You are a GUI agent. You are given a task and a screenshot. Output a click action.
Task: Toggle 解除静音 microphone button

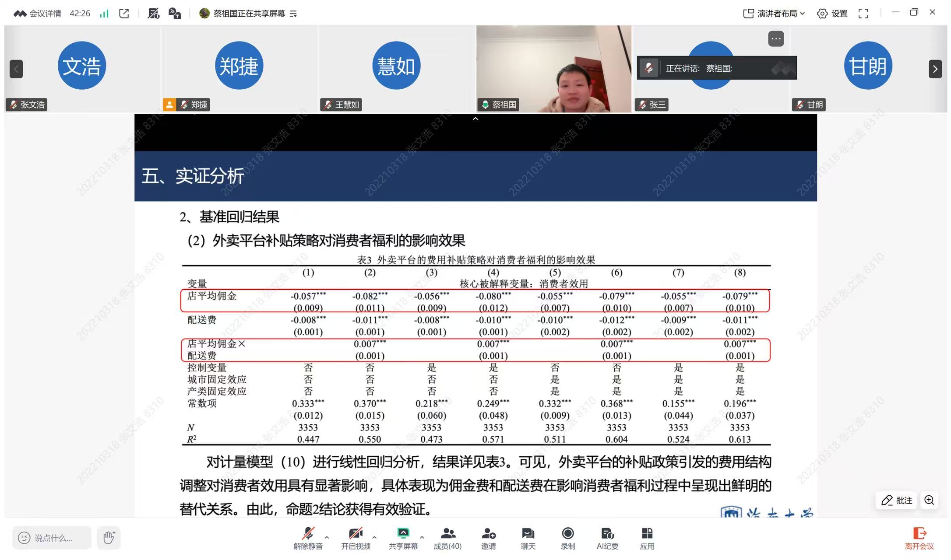coord(308,538)
